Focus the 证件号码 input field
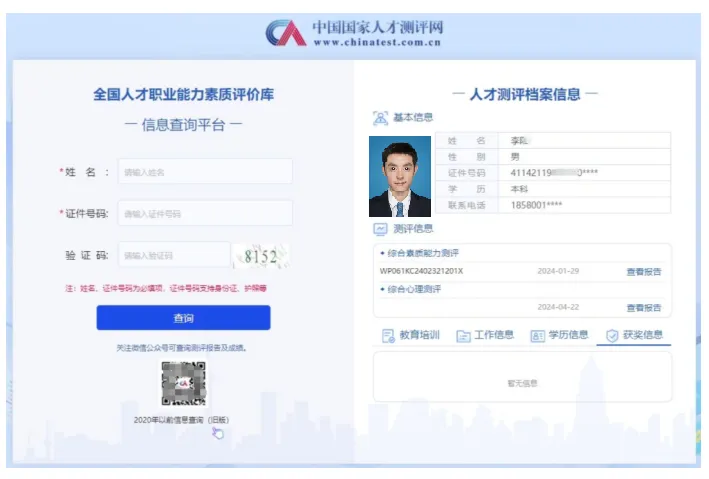 205,213
